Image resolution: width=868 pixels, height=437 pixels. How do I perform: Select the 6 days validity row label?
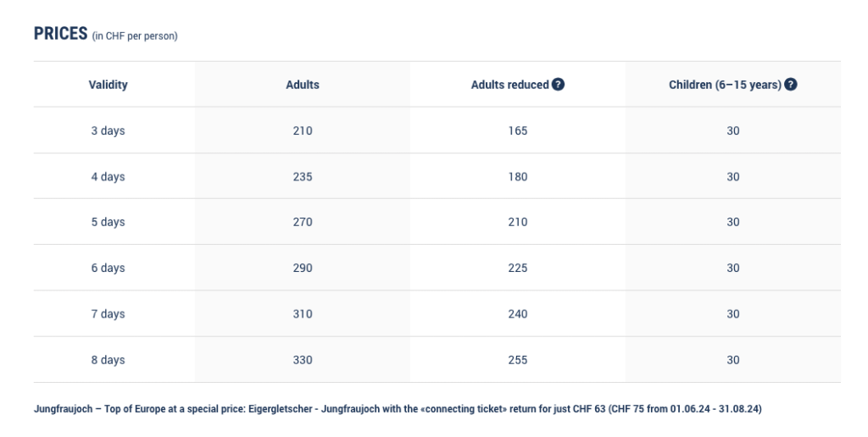coord(108,268)
